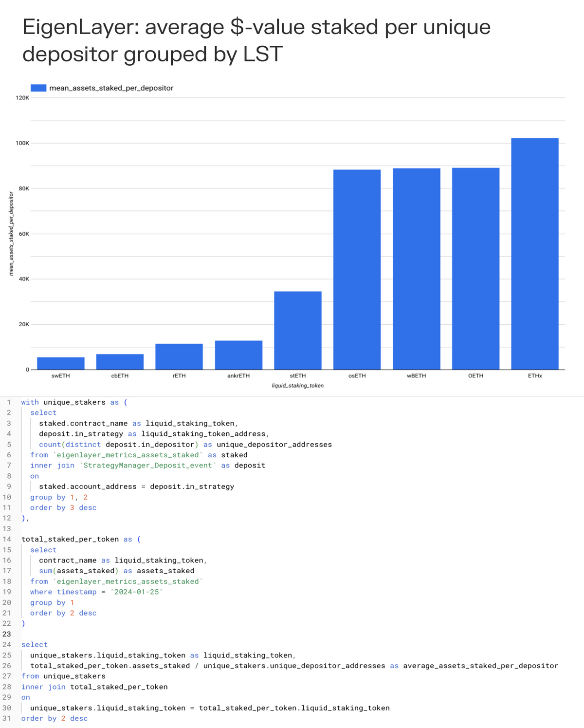Click line number 14 in code gutter

click(7, 539)
